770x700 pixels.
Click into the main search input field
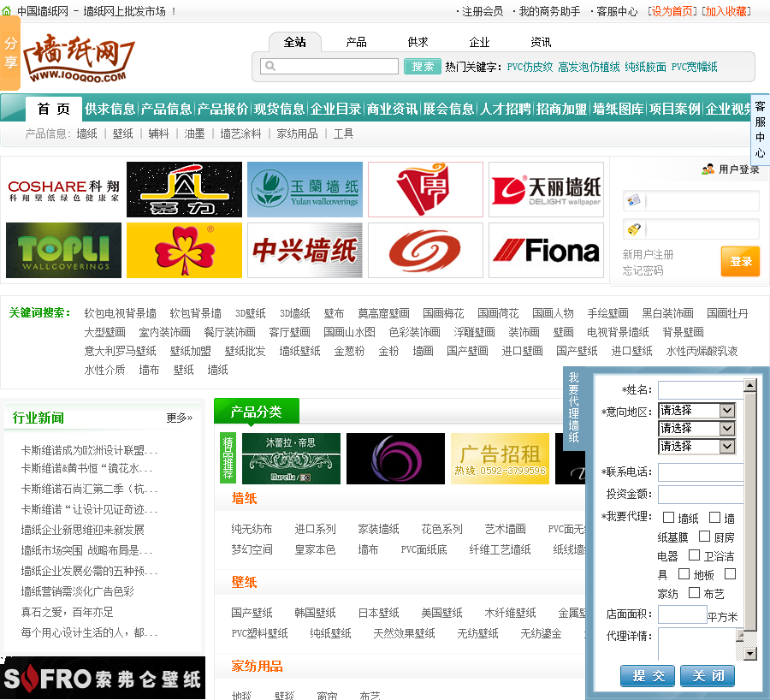[329, 66]
